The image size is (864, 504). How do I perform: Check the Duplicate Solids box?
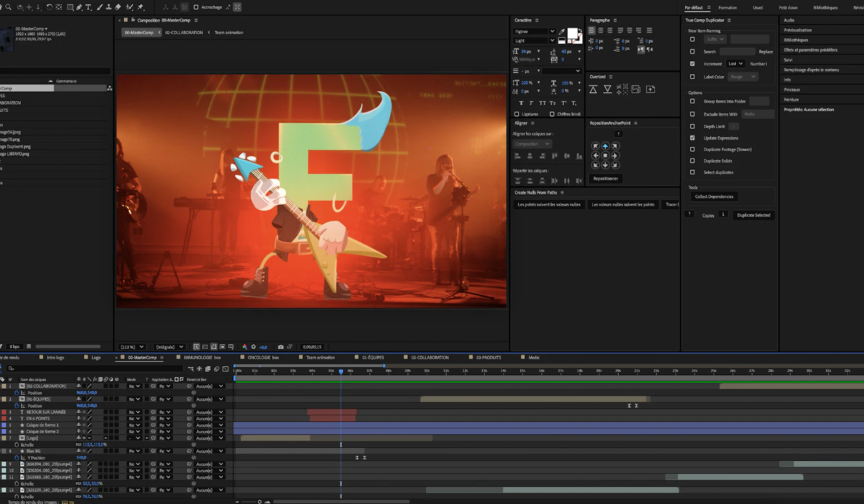(692, 161)
